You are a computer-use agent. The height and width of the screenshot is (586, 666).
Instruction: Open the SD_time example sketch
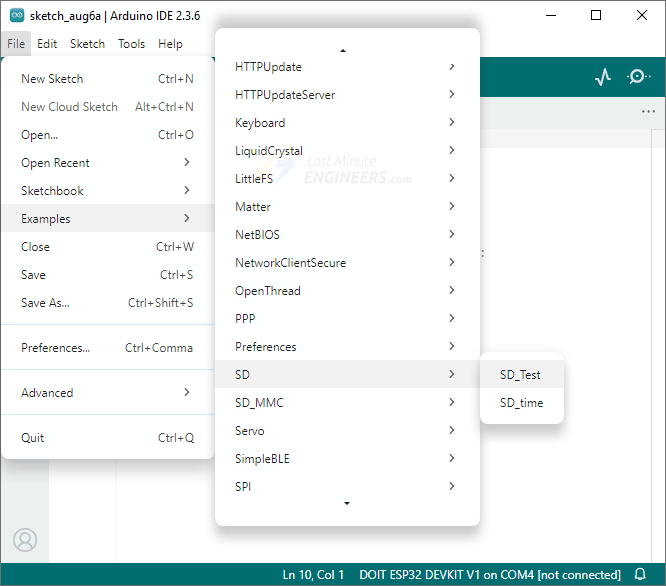pyautogui.click(x=522, y=403)
